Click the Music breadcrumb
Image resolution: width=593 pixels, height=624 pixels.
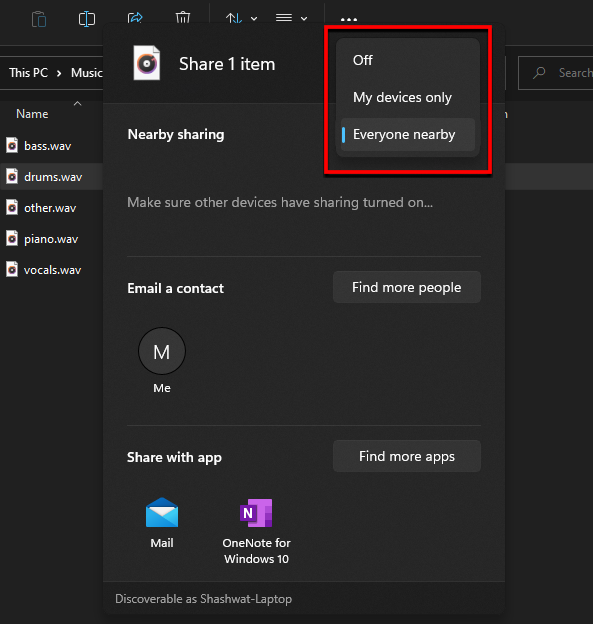point(86,73)
